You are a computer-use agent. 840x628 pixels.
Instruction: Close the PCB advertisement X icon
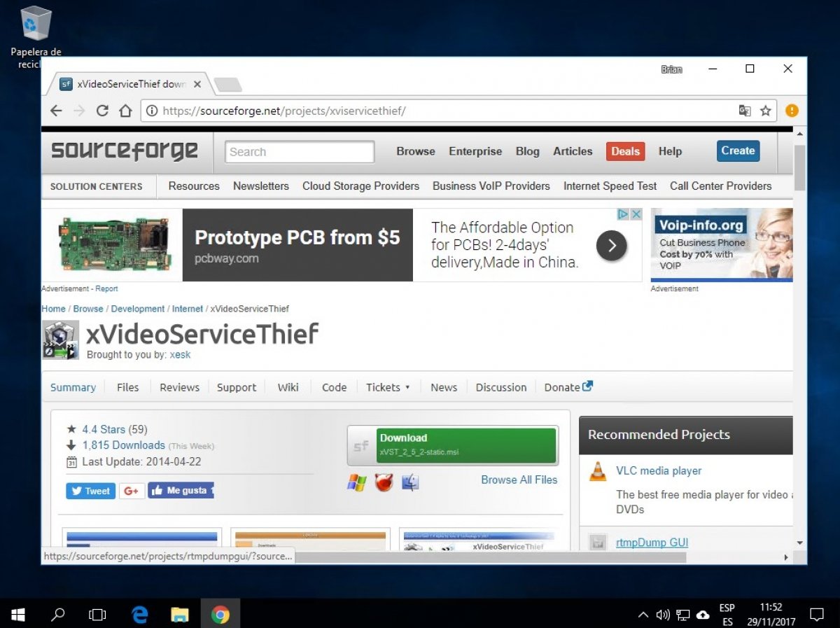[x=636, y=214]
